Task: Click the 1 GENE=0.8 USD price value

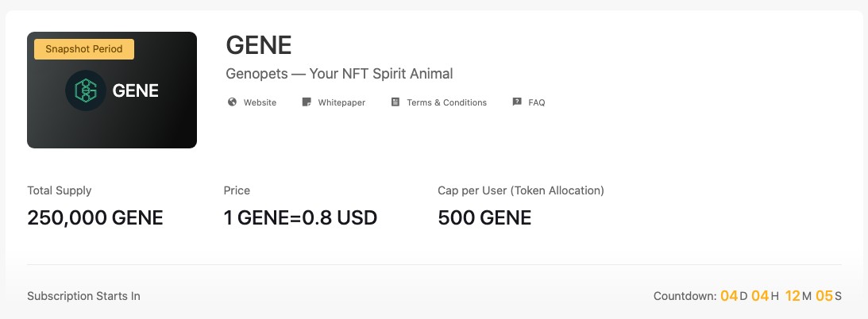Action: pyautogui.click(x=301, y=218)
